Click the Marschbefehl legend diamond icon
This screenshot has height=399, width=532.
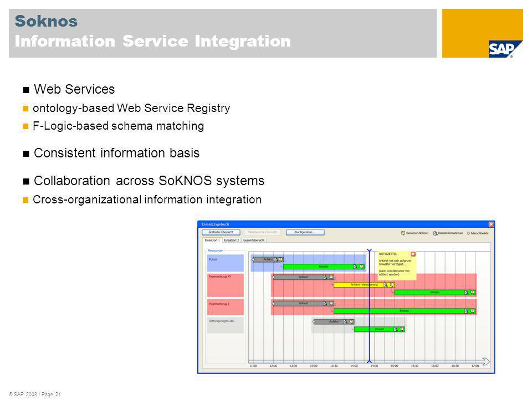pyautogui.click(x=469, y=233)
